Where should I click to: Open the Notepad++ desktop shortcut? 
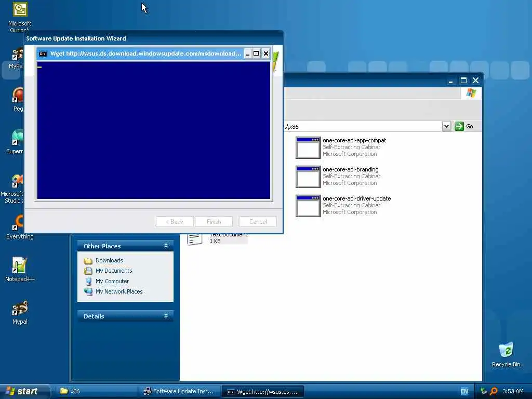pyautogui.click(x=19, y=265)
